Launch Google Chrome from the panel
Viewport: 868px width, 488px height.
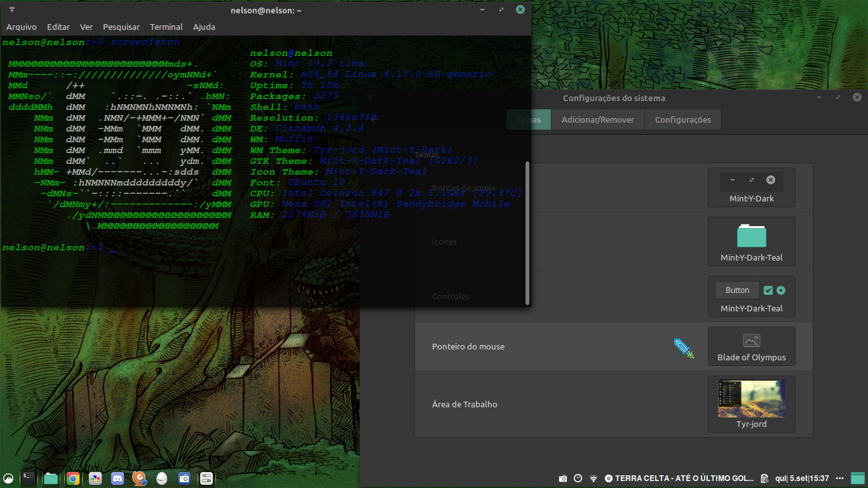pyautogui.click(x=73, y=478)
